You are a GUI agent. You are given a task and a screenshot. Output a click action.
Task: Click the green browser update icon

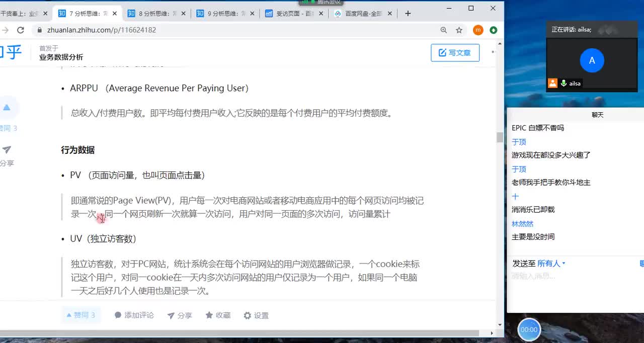coord(494,30)
